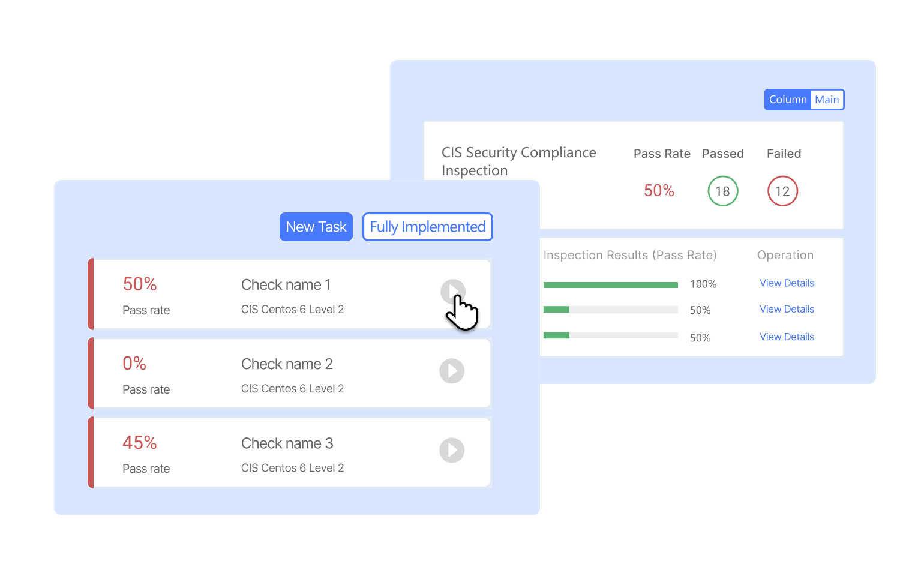Click the CIS Security Compliance Inspection heading
924x576 pixels.
518,161
